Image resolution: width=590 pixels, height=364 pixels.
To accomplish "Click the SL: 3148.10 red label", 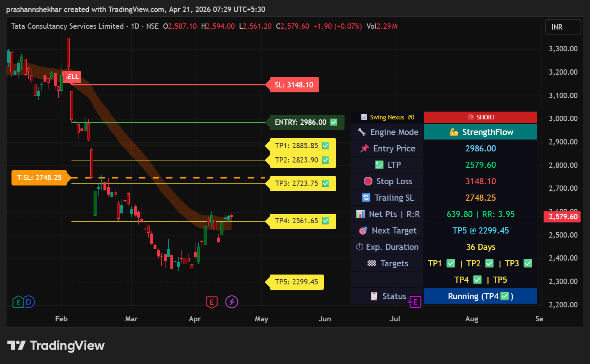I will (x=294, y=85).
